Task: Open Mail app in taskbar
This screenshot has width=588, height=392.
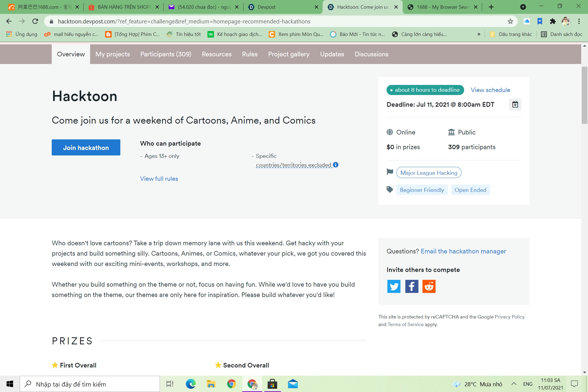Action: pyautogui.click(x=293, y=384)
